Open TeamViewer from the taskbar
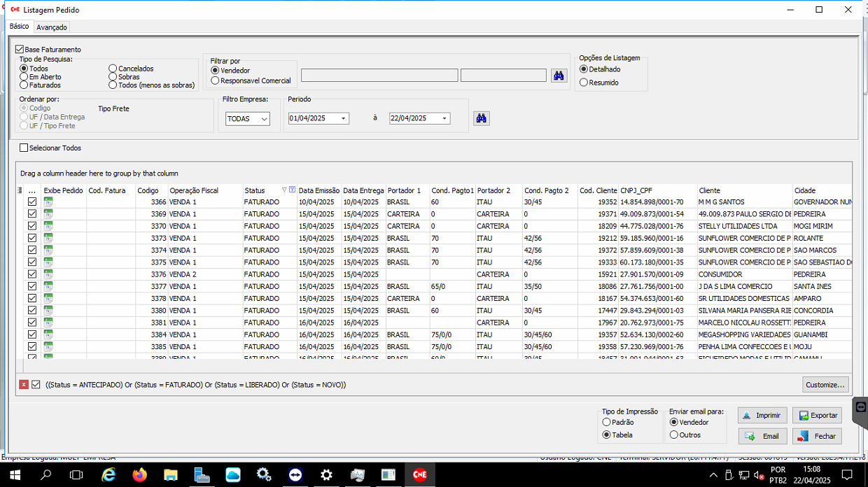 tap(295, 475)
